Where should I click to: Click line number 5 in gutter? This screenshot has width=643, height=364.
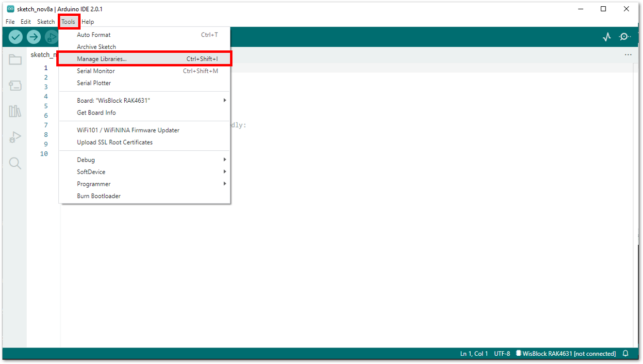(x=46, y=106)
